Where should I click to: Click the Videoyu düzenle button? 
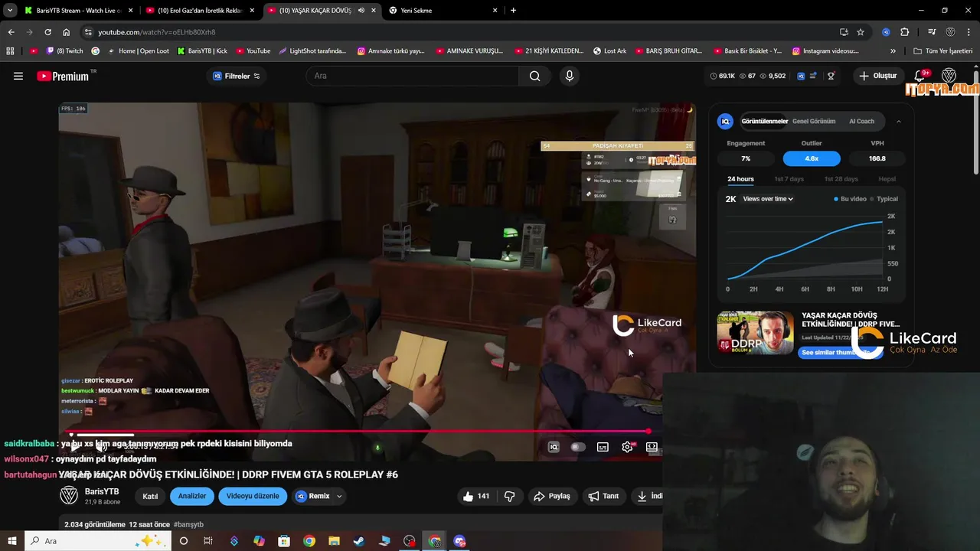pyautogui.click(x=253, y=496)
